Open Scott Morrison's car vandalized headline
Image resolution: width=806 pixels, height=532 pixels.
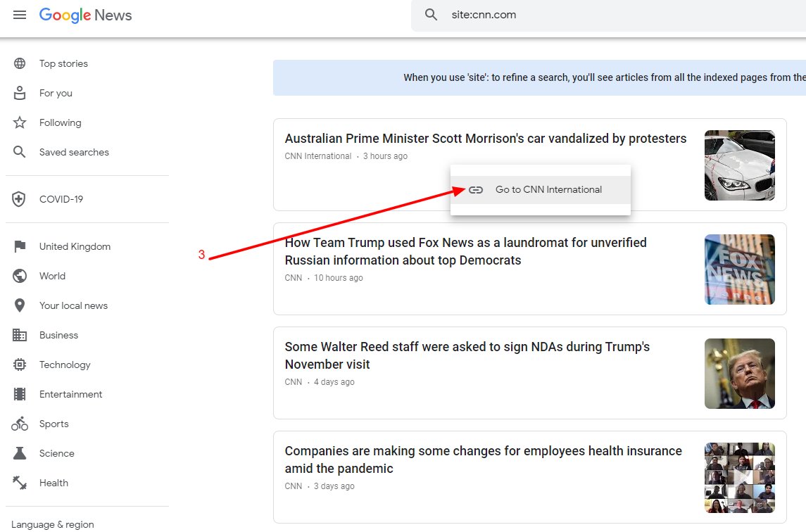[486, 138]
